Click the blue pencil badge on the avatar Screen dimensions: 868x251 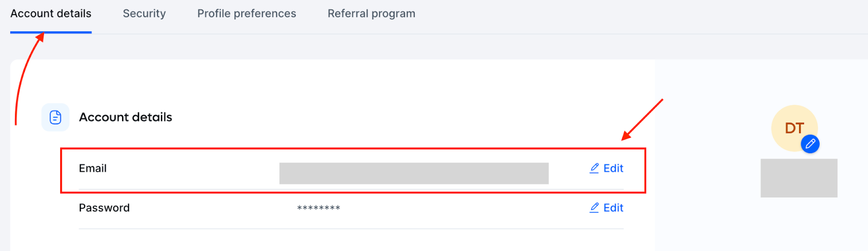(810, 144)
